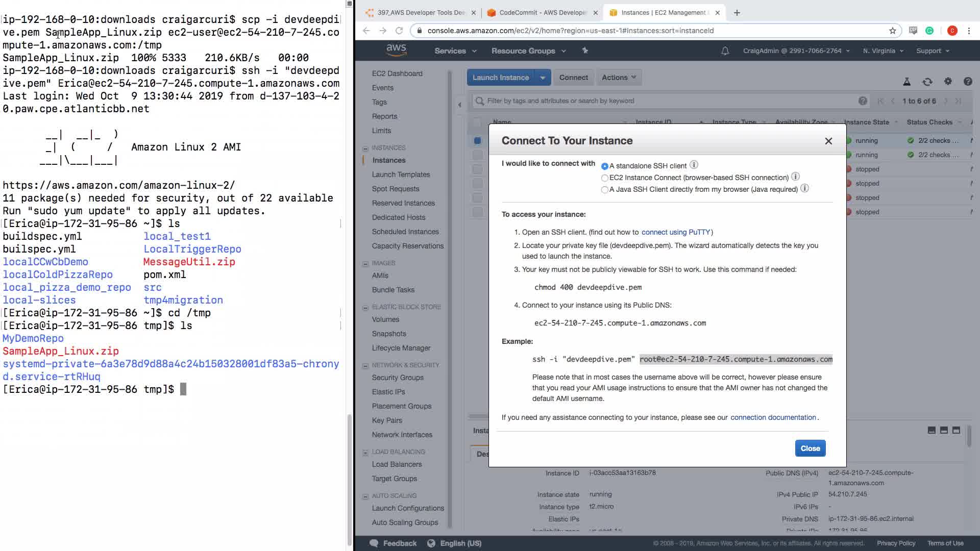Bookmark this page with the star icon
The height and width of the screenshot is (551, 980).
(x=892, y=31)
